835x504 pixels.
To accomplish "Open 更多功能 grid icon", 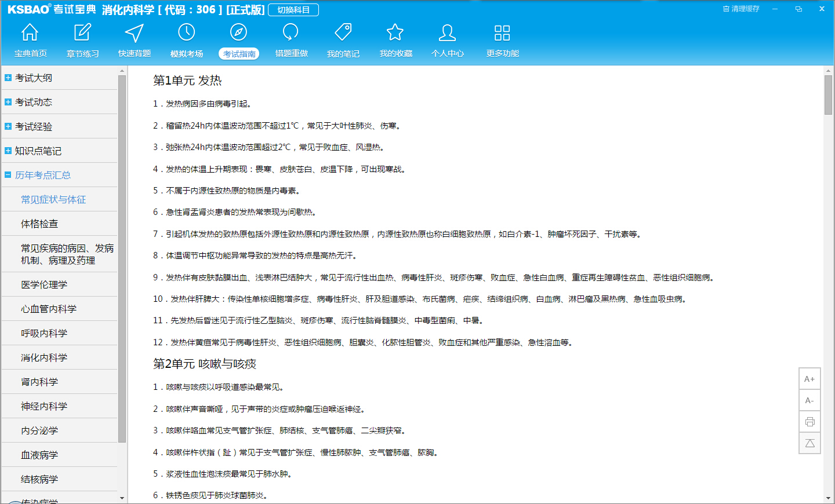I will pyautogui.click(x=502, y=33).
